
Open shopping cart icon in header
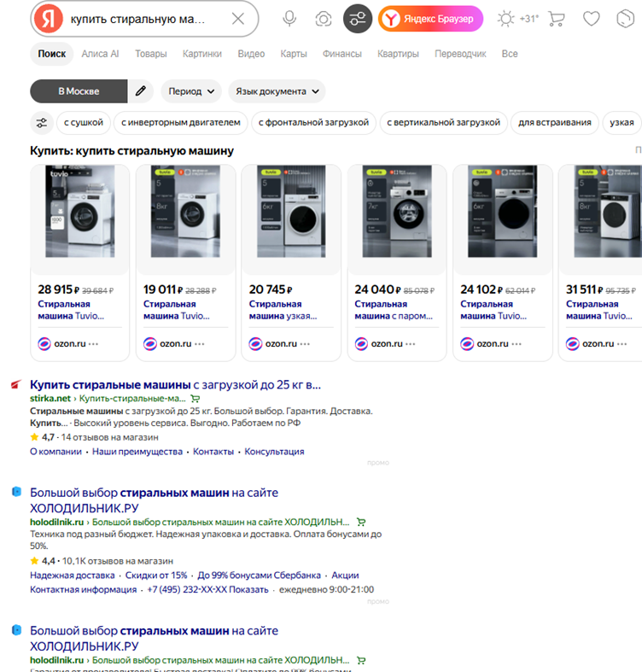coord(557,19)
